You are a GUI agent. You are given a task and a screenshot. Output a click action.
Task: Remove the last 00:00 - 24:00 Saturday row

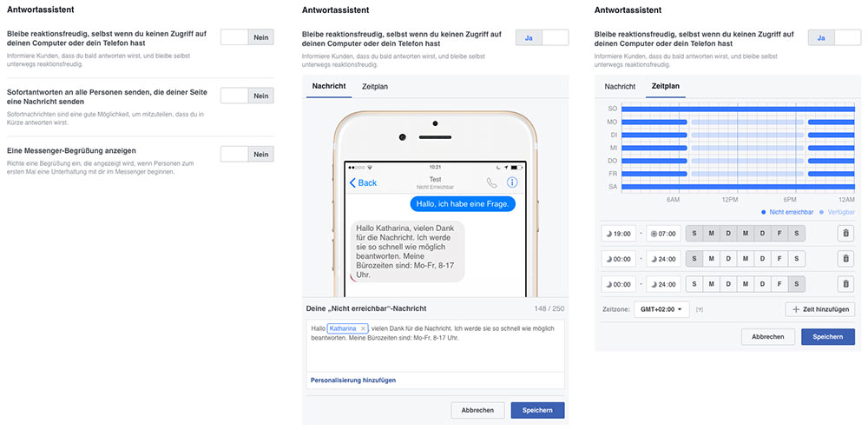pos(845,284)
